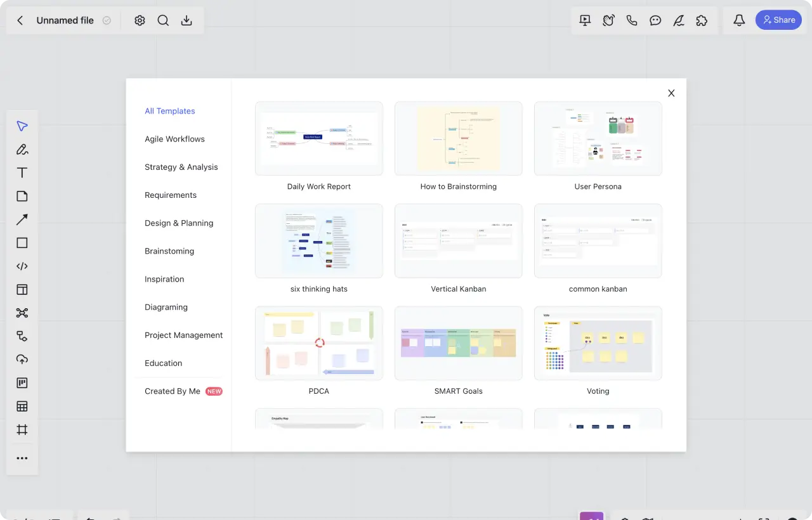Choose the arrow connector tool
The image size is (812, 520).
click(x=22, y=219)
